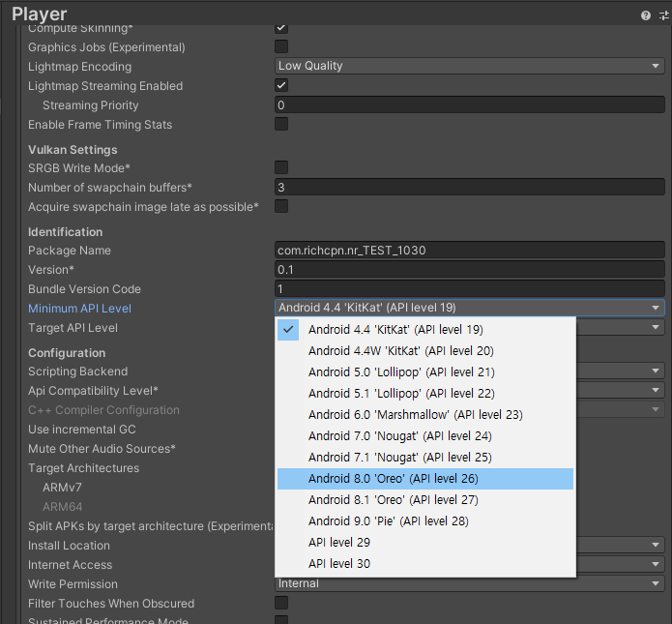Image resolution: width=672 pixels, height=624 pixels.
Task: Click the Streaming Priority input field
Action: click(469, 105)
